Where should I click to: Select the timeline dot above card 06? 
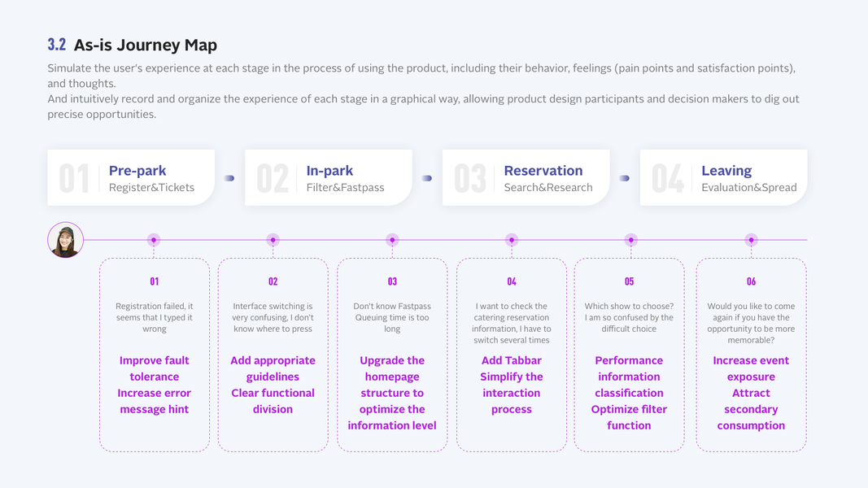[x=751, y=240]
